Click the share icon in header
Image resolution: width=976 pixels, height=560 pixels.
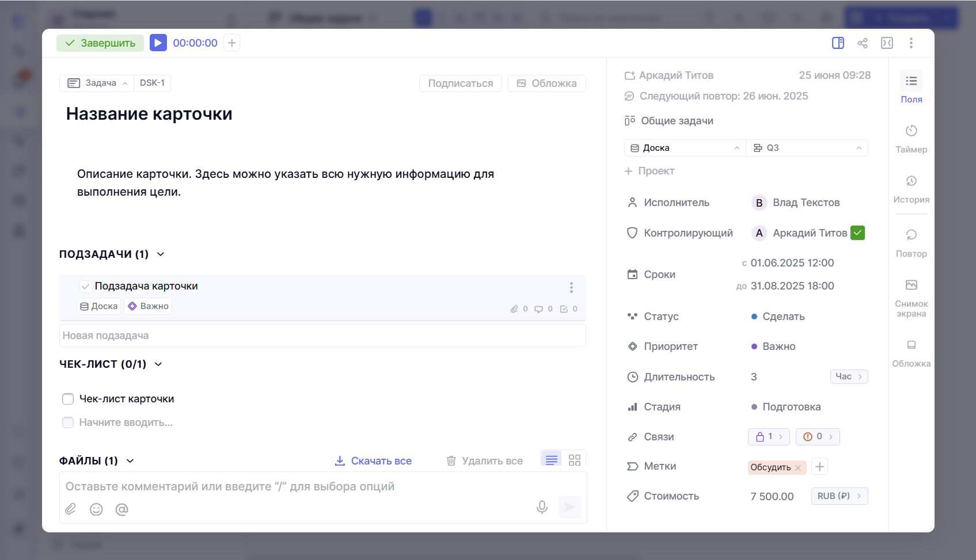[x=862, y=43]
